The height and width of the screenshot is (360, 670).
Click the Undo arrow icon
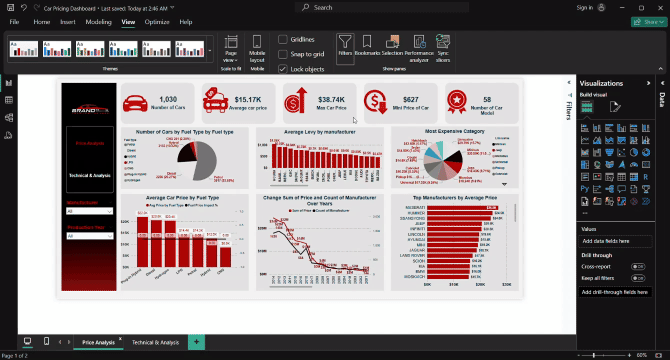click(x=24, y=8)
